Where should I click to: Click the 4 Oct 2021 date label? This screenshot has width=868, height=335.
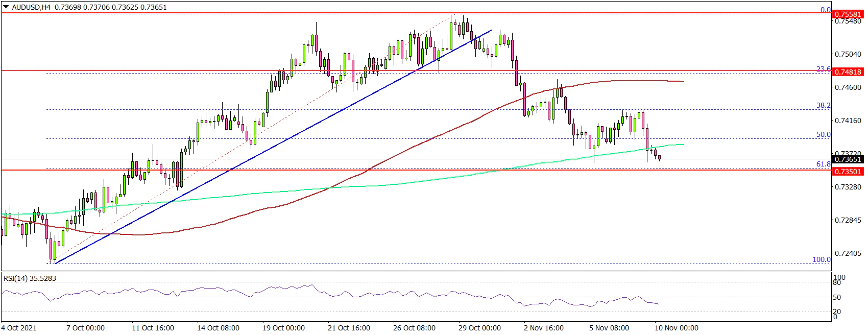coord(19,327)
